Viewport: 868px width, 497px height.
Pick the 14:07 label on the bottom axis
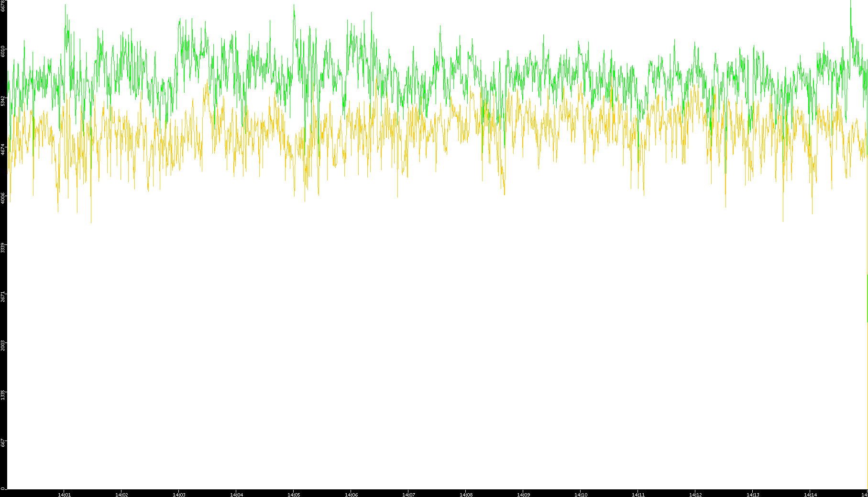tap(408, 495)
